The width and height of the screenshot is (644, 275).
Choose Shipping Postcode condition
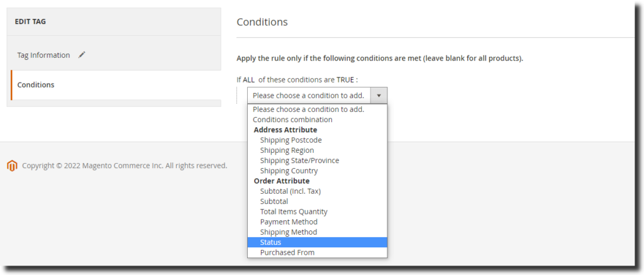[x=291, y=140]
